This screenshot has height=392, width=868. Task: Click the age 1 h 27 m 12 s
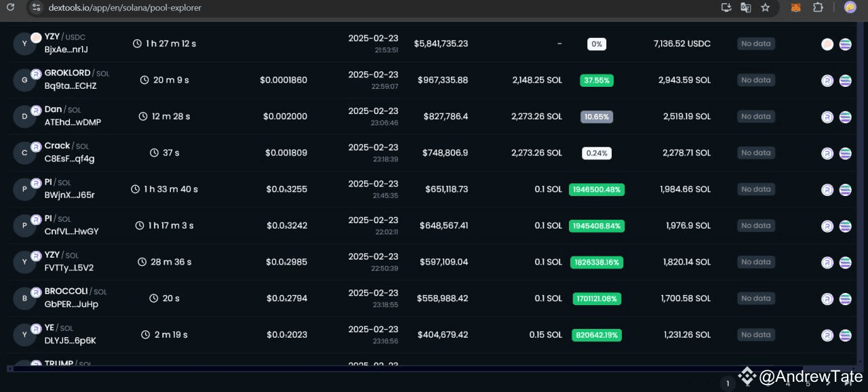click(164, 43)
